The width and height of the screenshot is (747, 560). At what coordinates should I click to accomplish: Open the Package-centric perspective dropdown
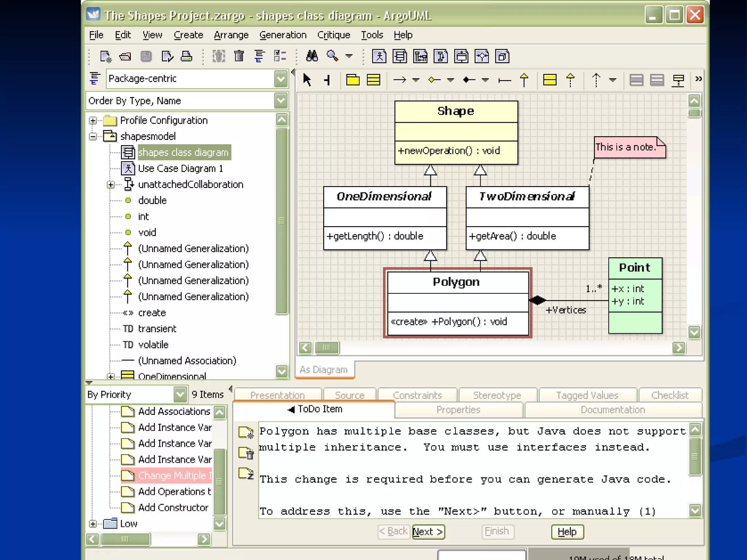coord(281,79)
